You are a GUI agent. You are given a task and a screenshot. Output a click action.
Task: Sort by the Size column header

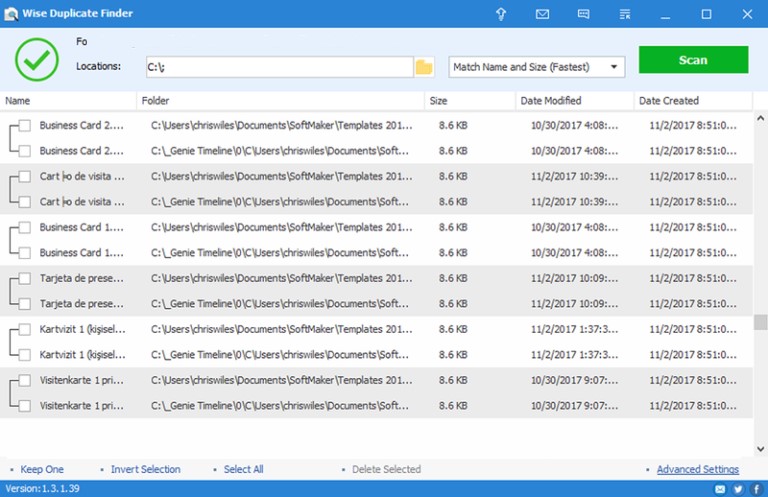470,101
